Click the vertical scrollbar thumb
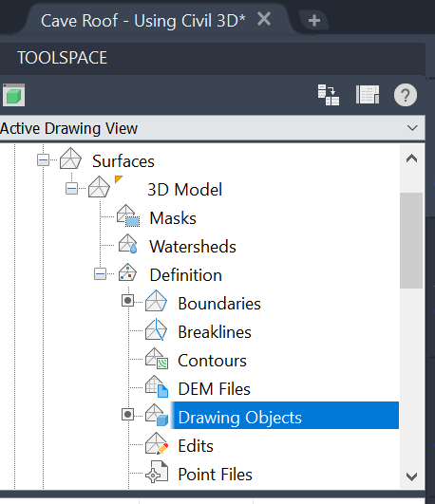 pos(411,240)
